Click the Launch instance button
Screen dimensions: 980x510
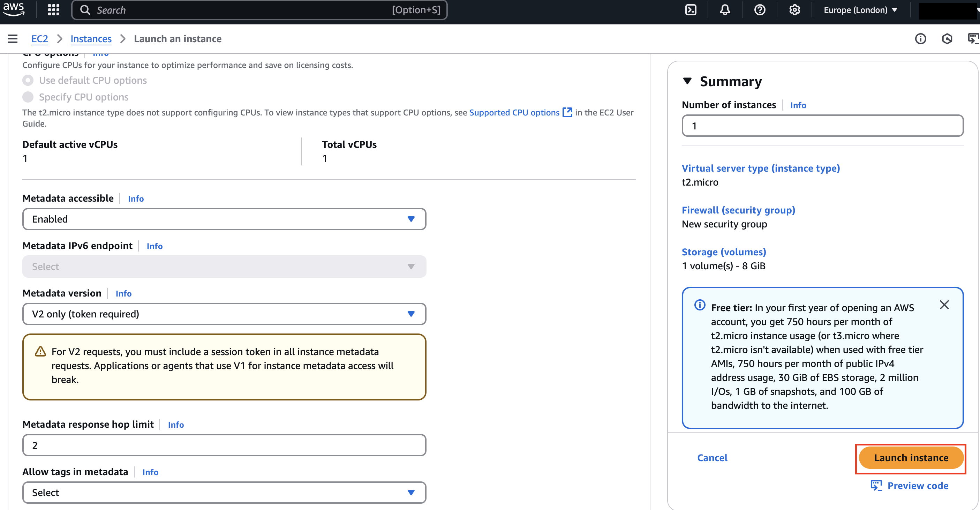click(x=911, y=457)
